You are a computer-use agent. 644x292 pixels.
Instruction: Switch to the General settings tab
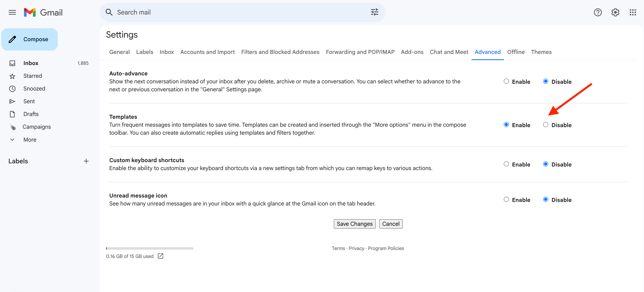(119, 52)
